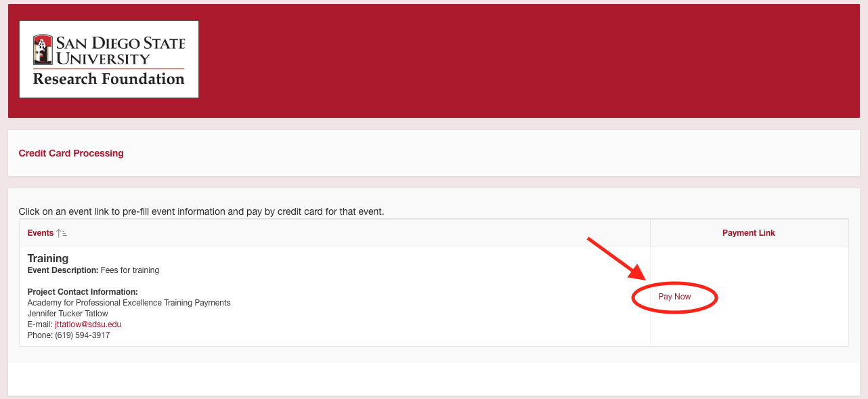The height and width of the screenshot is (399, 868).
Task: Click the San Diego State University logo
Action: coord(109,60)
